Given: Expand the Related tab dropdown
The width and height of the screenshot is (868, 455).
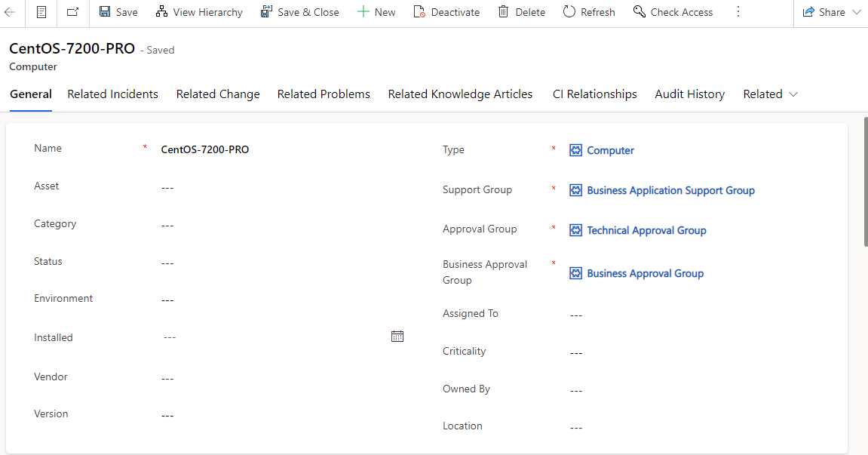Looking at the screenshot, I should point(771,94).
